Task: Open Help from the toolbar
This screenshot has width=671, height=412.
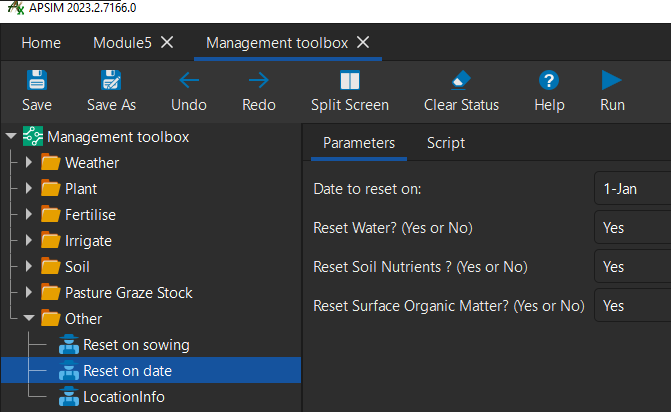Action: 549,80
